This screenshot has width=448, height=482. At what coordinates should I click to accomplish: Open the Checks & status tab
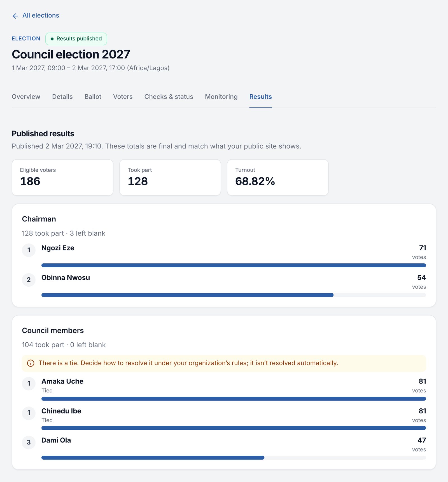[169, 97]
